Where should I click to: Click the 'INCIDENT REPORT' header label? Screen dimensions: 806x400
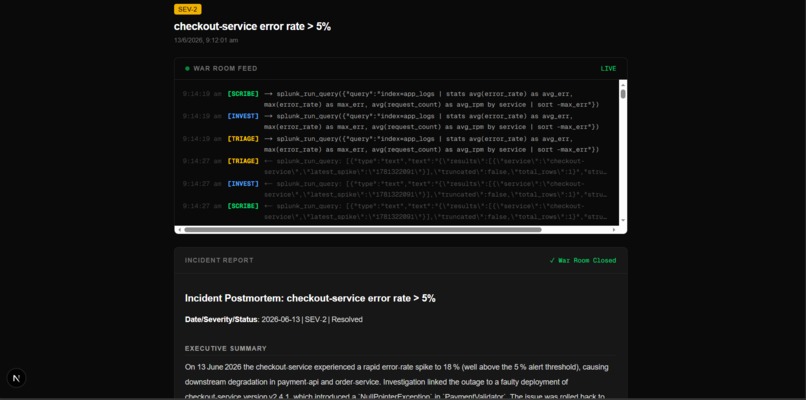click(x=219, y=261)
